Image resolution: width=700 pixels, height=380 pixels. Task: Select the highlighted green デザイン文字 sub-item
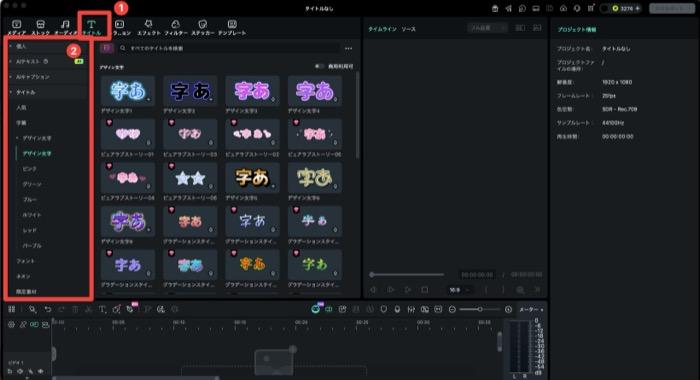37,153
